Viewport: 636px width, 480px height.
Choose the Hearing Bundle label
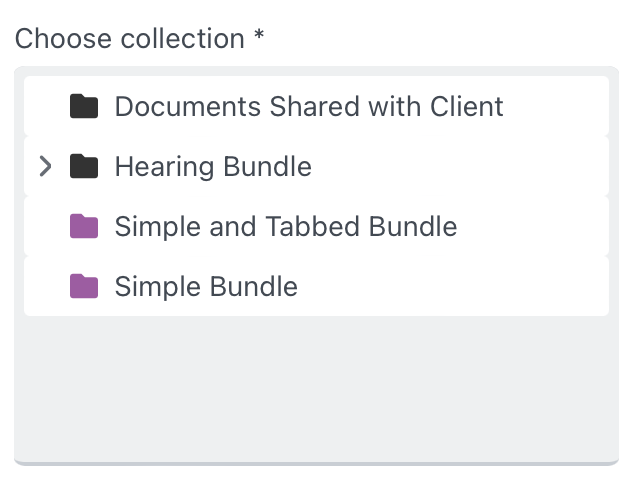coord(213,166)
